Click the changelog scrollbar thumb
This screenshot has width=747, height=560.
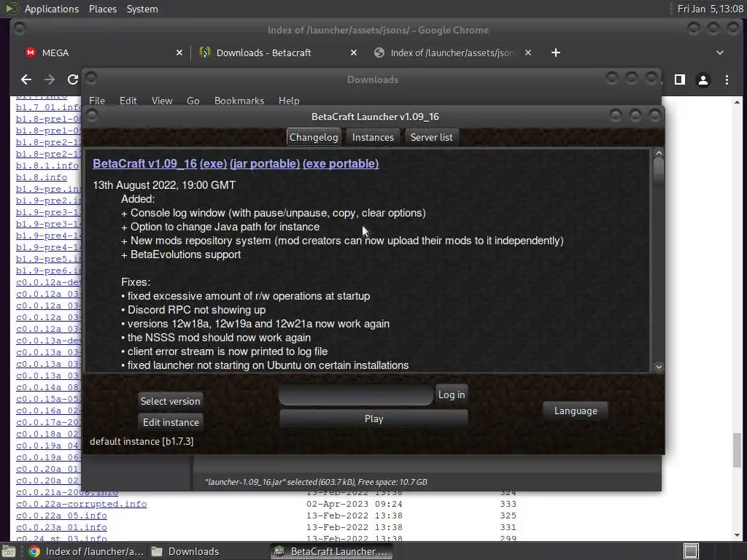[x=659, y=172]
